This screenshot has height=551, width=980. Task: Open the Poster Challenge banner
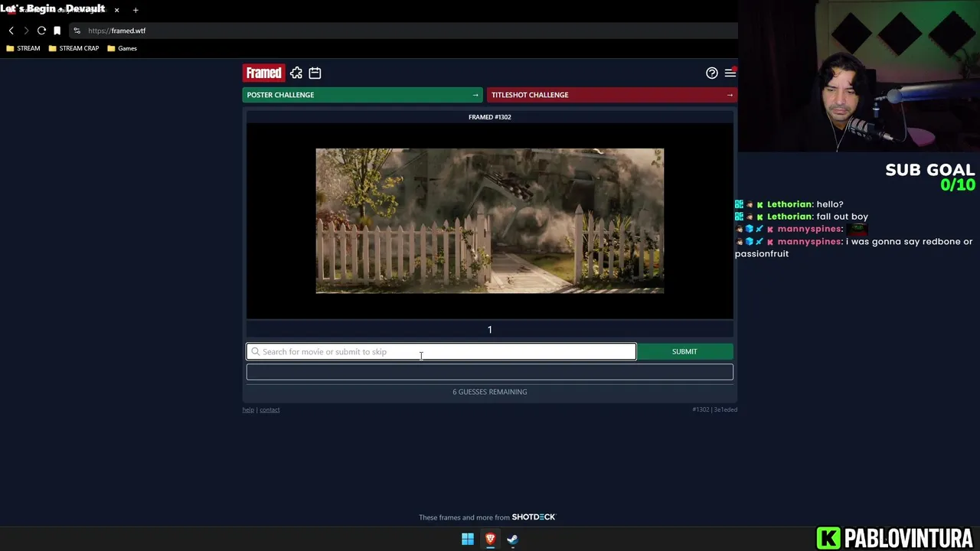click(x=362, y=95)
